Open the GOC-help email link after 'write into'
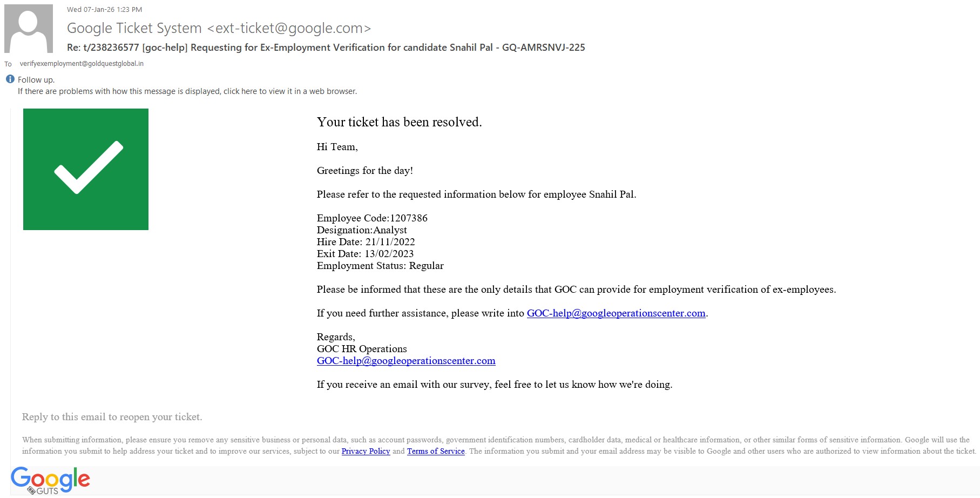This screenshot has width=980, height=498. point(616,313)
